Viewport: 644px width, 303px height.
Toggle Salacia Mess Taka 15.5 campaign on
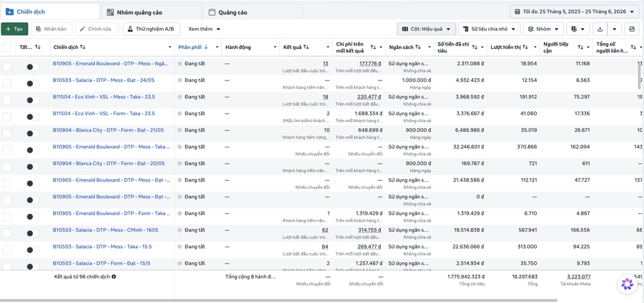[x=32, y=250]
